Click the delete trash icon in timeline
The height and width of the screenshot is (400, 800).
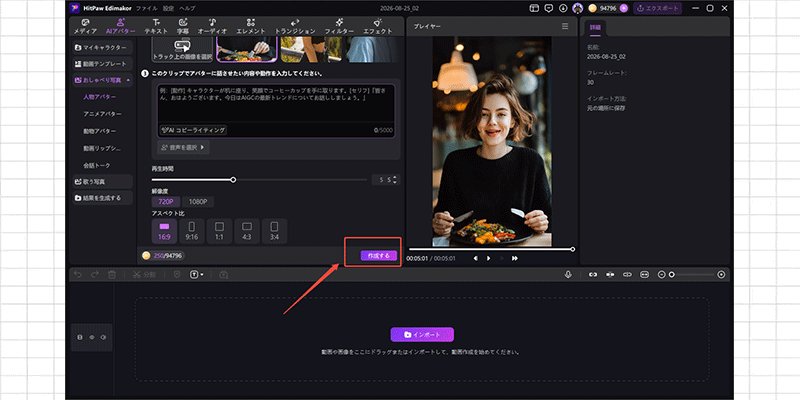pyautogui.click(x=112, y=274)
